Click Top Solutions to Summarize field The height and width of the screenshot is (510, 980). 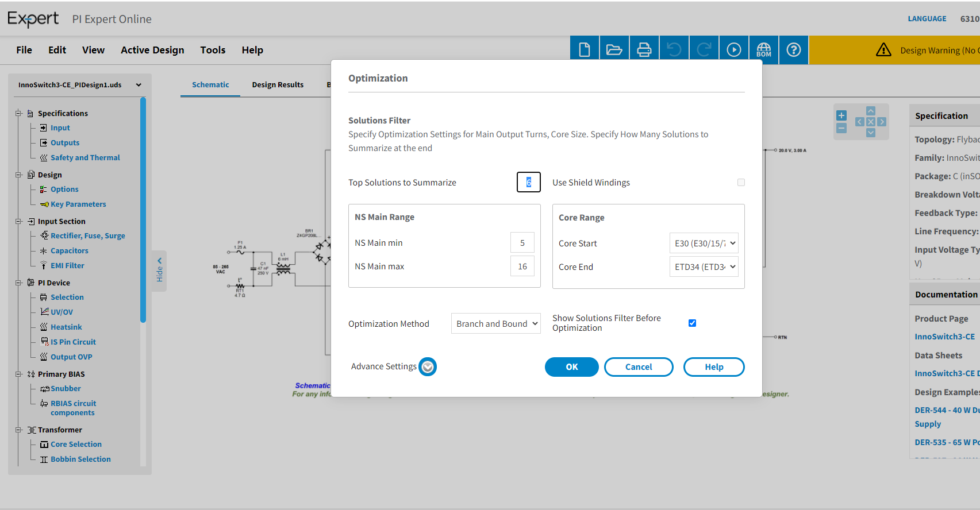point(529,182)
